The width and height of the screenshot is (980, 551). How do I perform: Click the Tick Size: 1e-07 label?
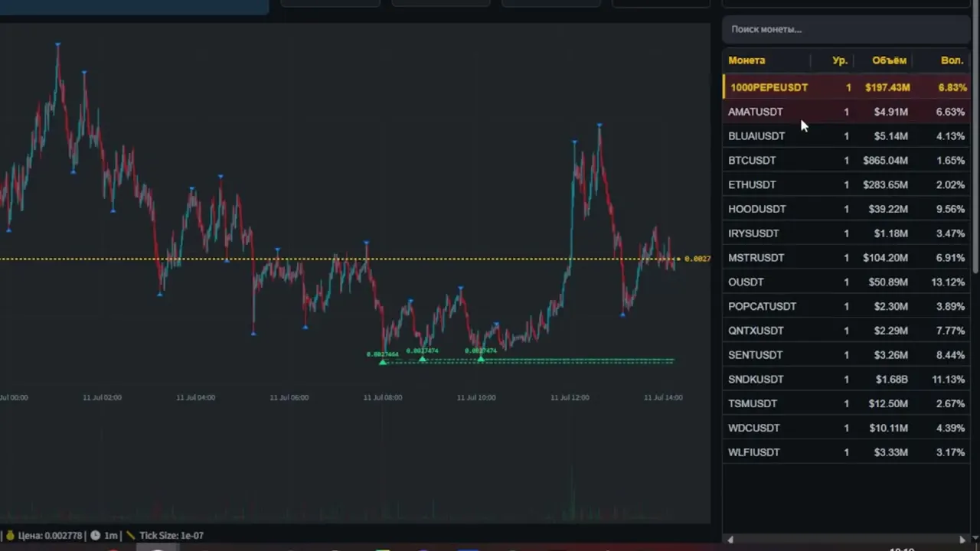[x=171, y=536]
